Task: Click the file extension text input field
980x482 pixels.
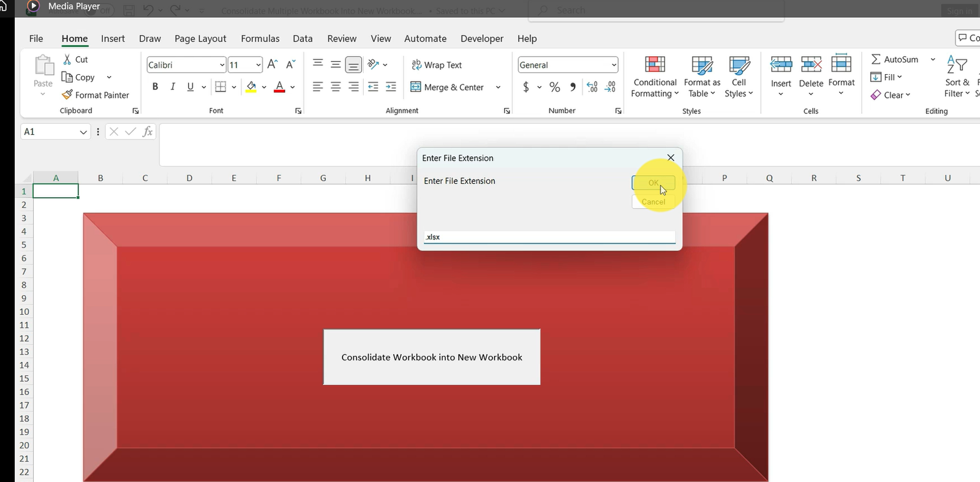Action: (x=549, y=237)
